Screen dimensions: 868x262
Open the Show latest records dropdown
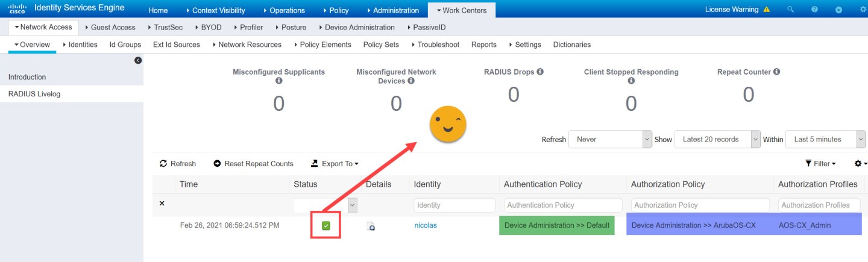717,139
